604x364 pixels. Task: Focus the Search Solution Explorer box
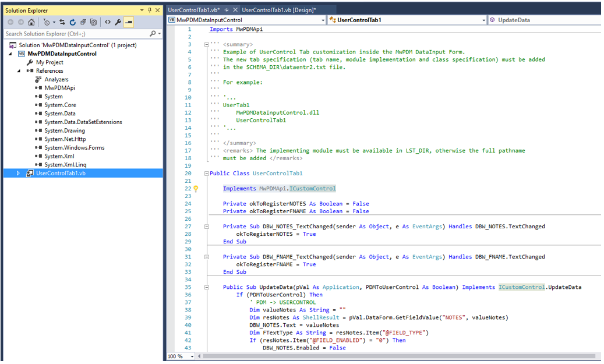point(76,34)
